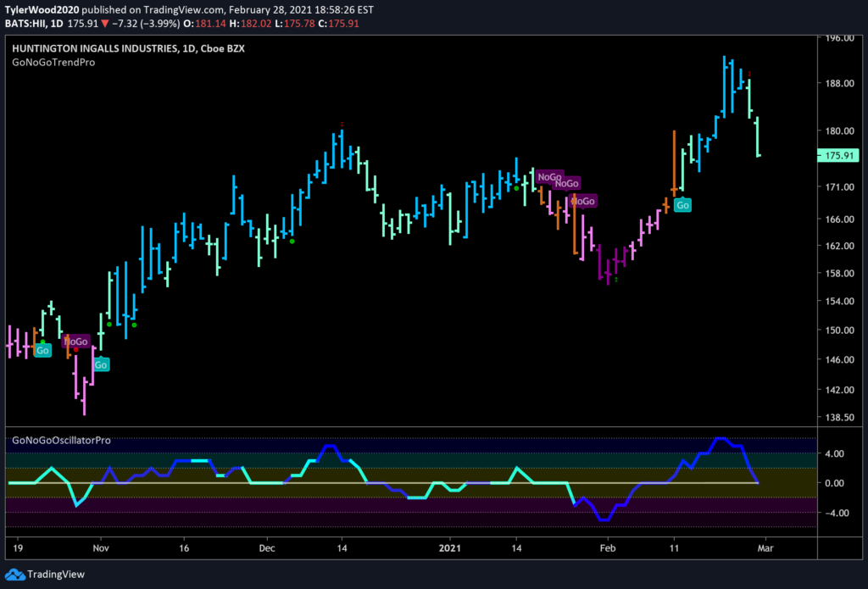Click the green dot below early December bars
This screenshot has width=868, height=589.
click(292, 242)
